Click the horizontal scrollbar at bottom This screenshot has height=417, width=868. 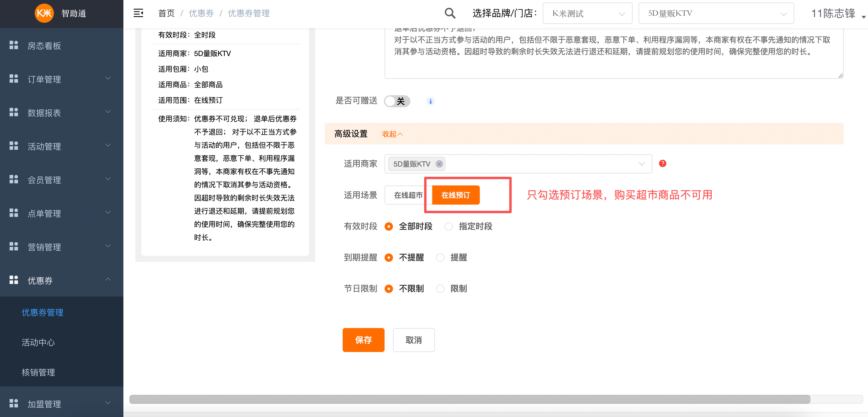pyautogui.click(x=470, y=399)
